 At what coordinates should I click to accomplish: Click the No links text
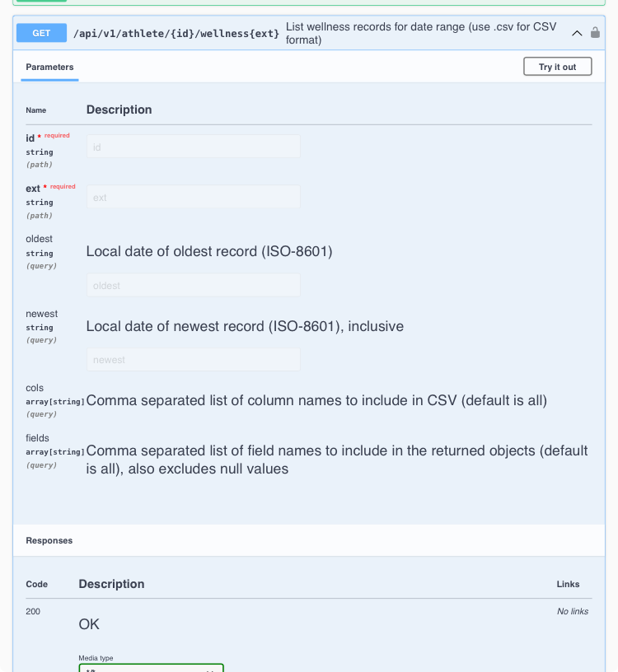pos(573,612)
